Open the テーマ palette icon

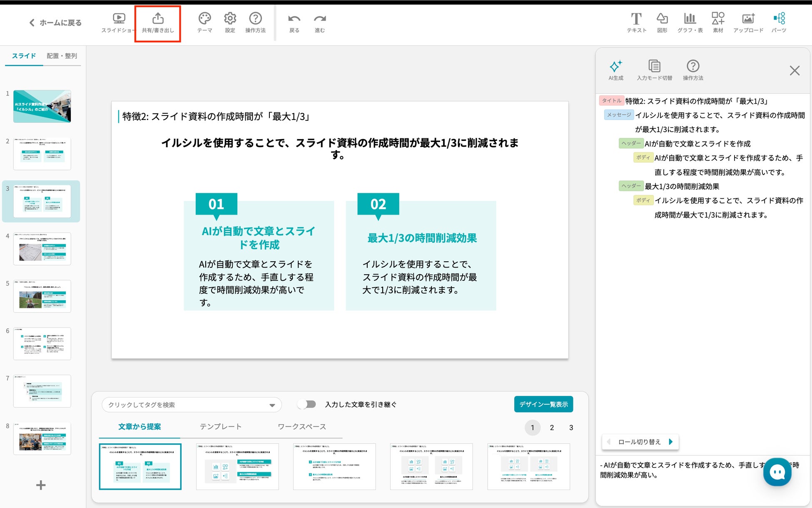(x=204, y=19)
